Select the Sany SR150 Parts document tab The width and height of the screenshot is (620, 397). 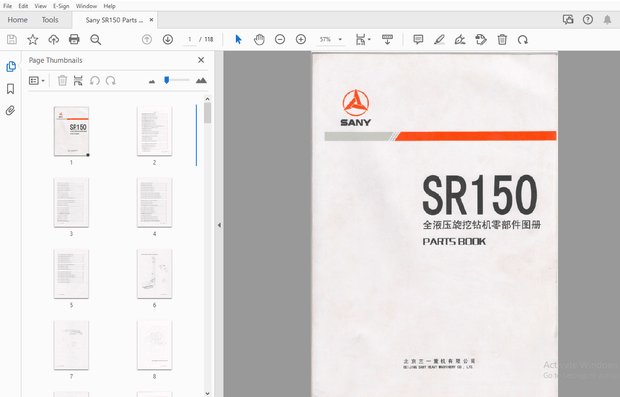[x=114, y=20]
